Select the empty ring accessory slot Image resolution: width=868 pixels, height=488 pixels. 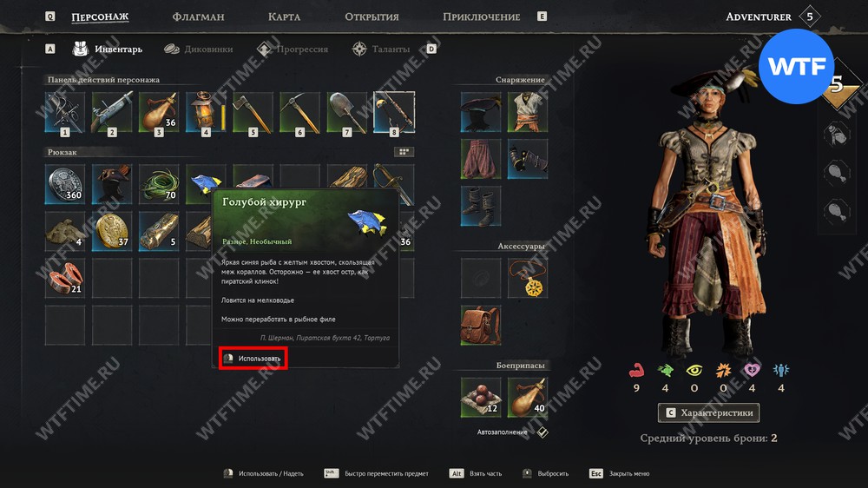click(481, 278)
